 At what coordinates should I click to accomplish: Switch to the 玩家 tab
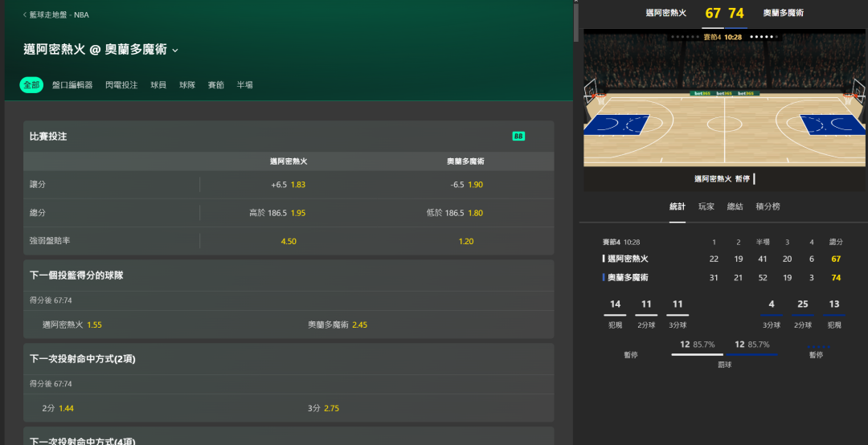(x=706, y=206)
